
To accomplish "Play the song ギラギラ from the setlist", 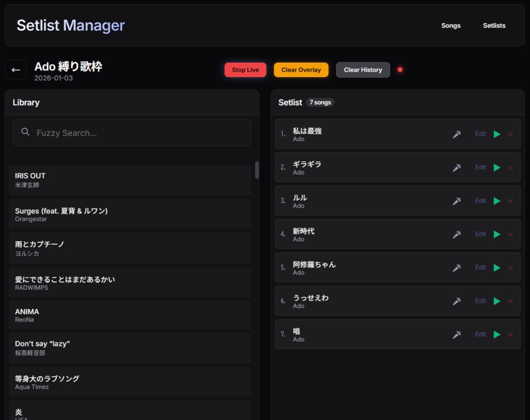I will [x=497, y=167].
